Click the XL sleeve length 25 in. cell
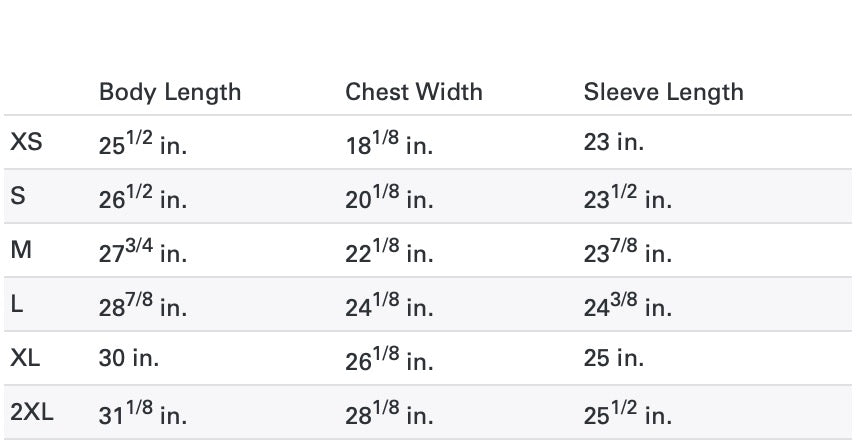Screen dimensions: 858x442 pos(614,359)
